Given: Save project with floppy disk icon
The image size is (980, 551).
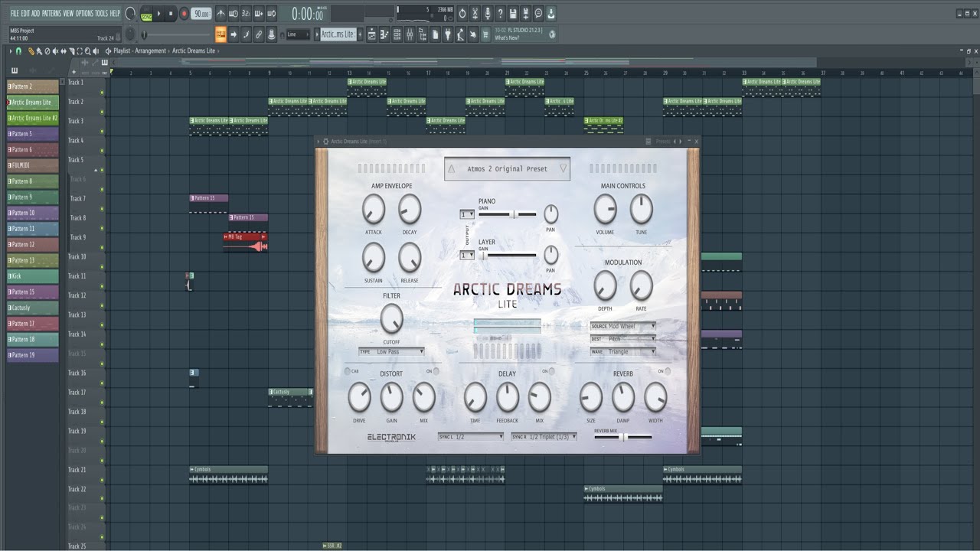Looking at the screenshot, I should pos(513,13).
